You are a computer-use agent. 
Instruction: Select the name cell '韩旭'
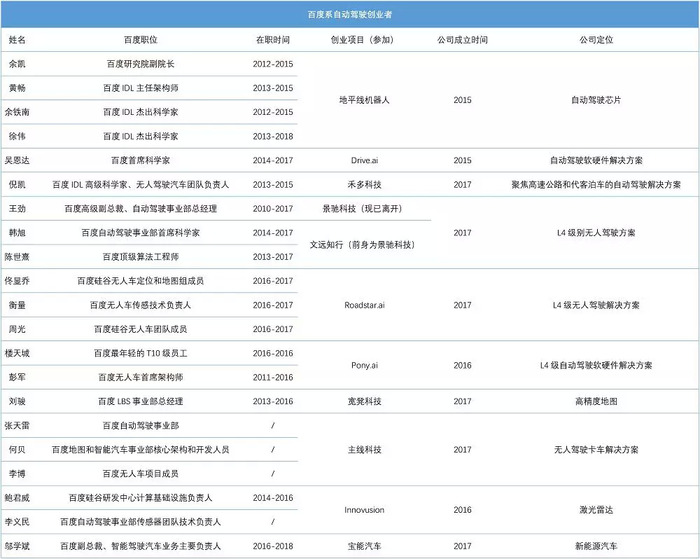tap(17, 233)
